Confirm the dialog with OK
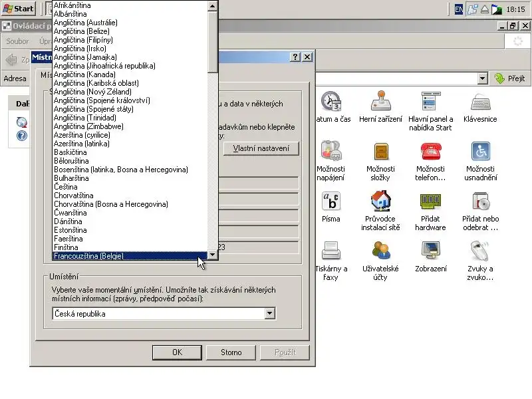This screenshot has height=399, width=532. coord(177,352)
